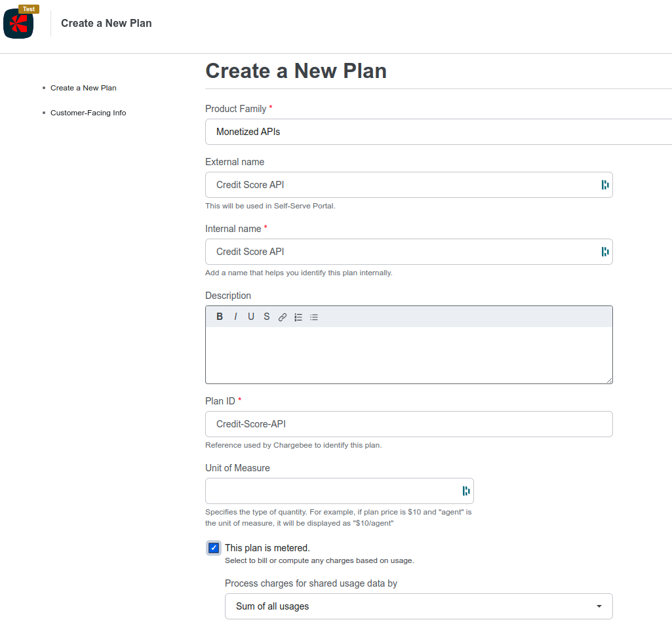The height and width of the screenshot is (624, 672).
Task: Open the Product Family dropdown
Action: 439,132
